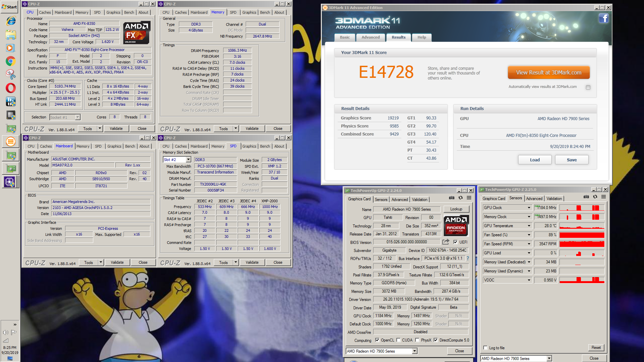Open Validation tab in GPU-Z 2.25.0
644x362 pixels.
pyautogui.click(x=554, y=199)
